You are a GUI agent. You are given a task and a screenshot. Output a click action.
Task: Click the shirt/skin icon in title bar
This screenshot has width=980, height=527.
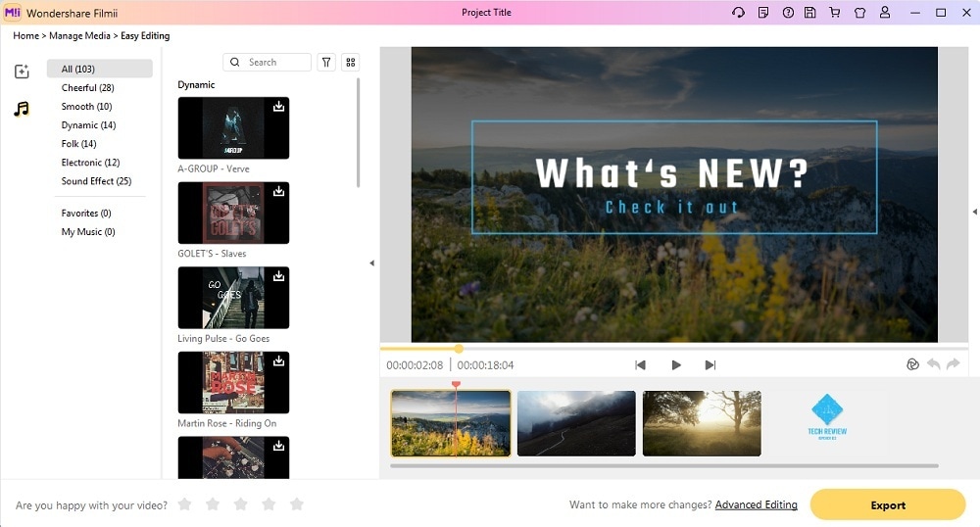tap(860, 13)
